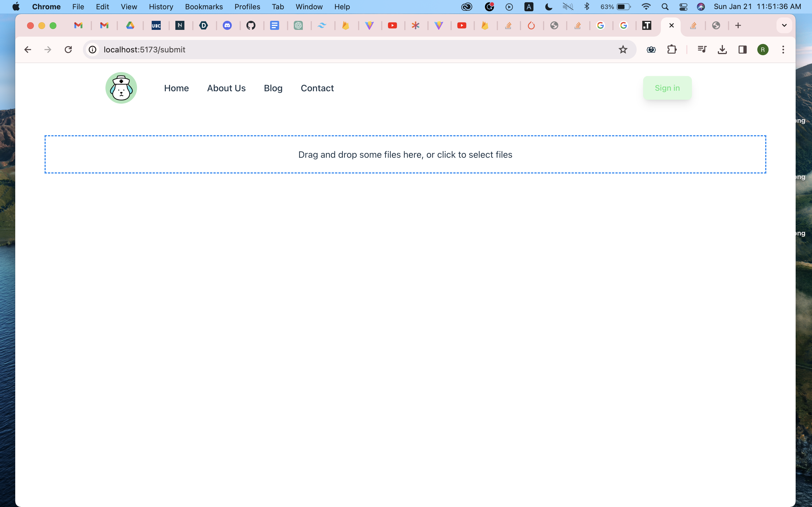Click the Sign in button
Image resolution: width=812 pixels, height=507 pixels.
coord(667,88)
